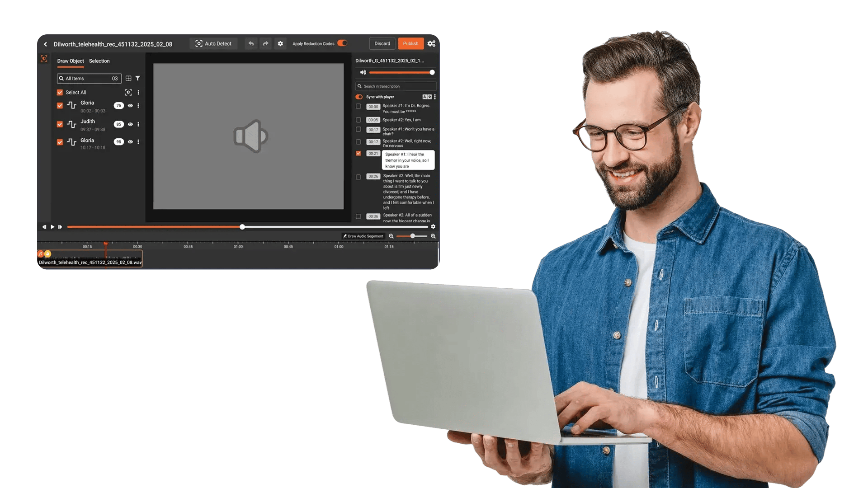Uncheck the Gloria 10:17 - 10:18 checkbox
The width and height of the screenshot is (868, 488).
pos(60,142)
